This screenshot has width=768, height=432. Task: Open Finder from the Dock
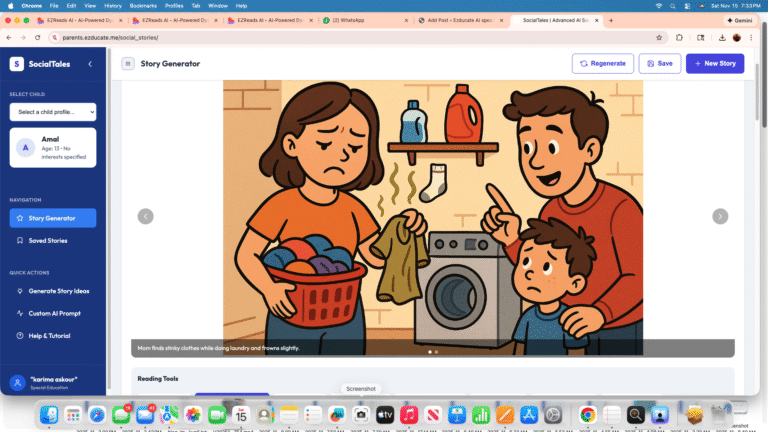click(49, 415)
